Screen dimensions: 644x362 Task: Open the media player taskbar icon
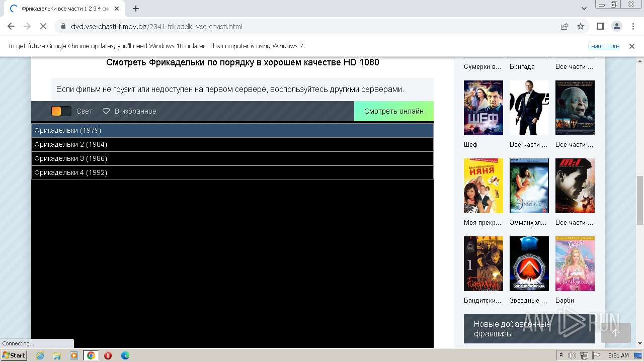[x=74, y=355]
